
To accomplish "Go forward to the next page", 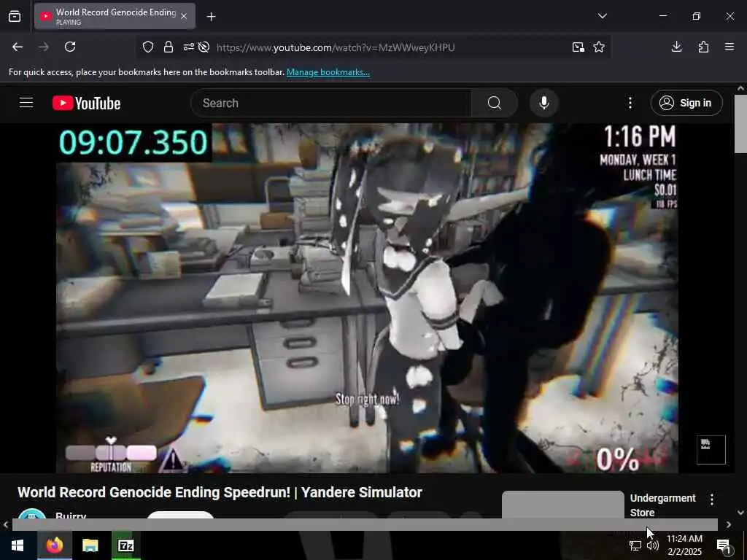I will coord(43,47).
